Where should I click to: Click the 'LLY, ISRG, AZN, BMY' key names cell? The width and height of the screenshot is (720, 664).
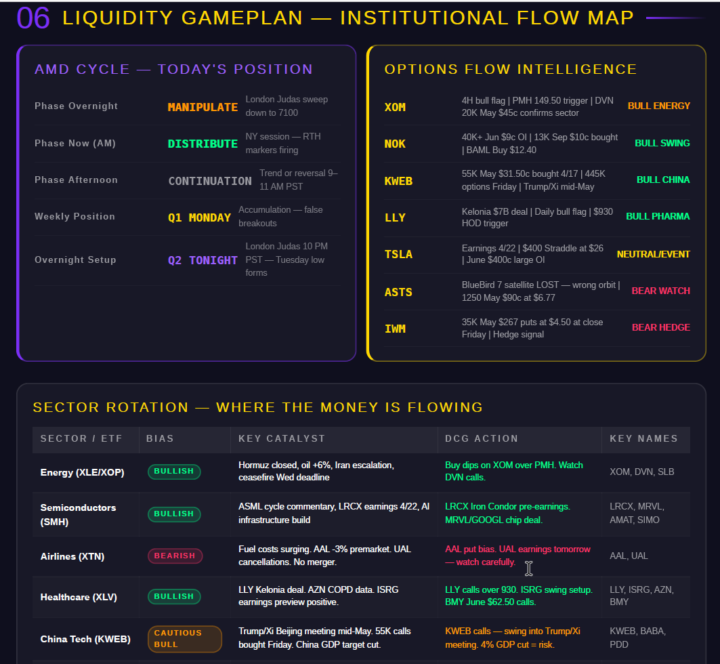pyautogui.click(x=641, y=596)
